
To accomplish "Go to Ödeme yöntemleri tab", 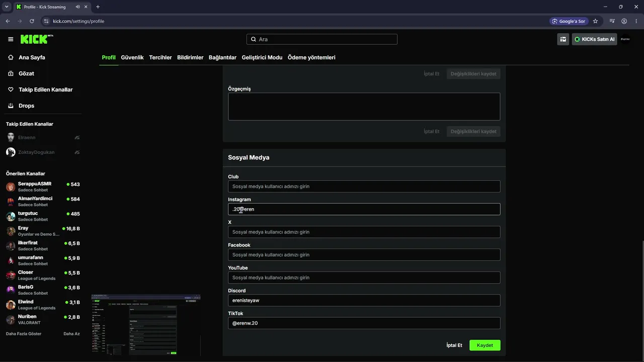I will coord(311,57).
